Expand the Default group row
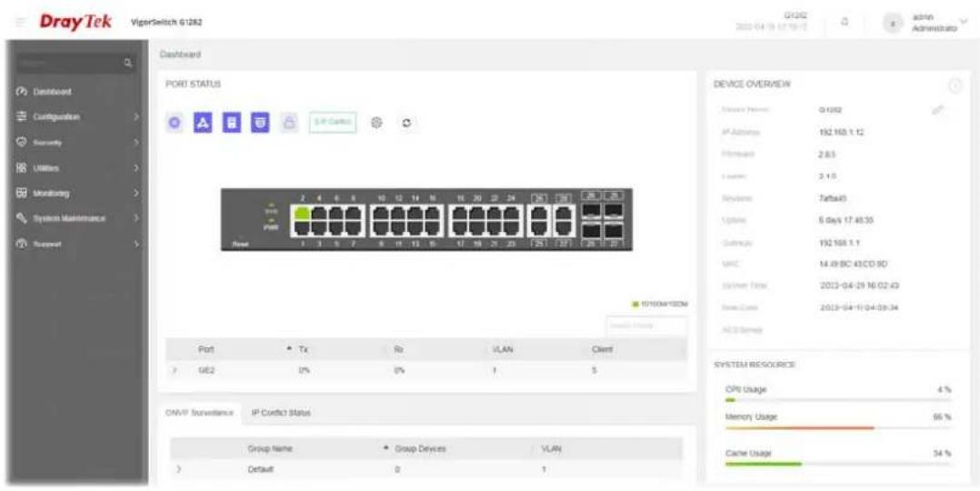This screenshot has height=491, width=980. point(179,468)
